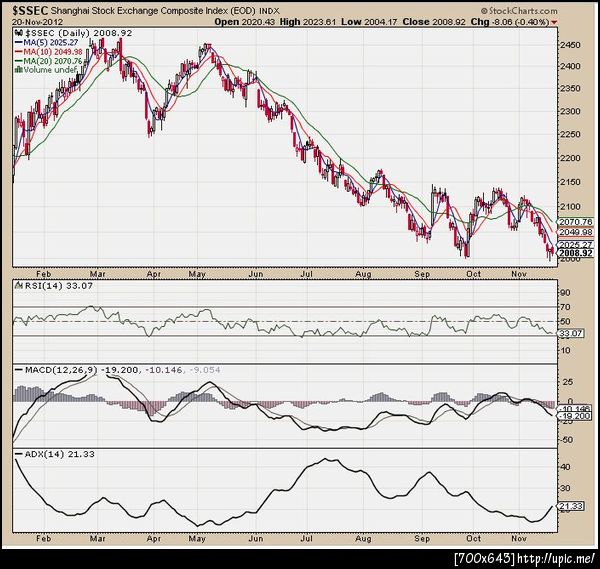Image resolution: width=600 pixels, height=569 pixels.
Task: Click the candlestick icon before $SSEC (Daily)
Action: pos(18,33)
